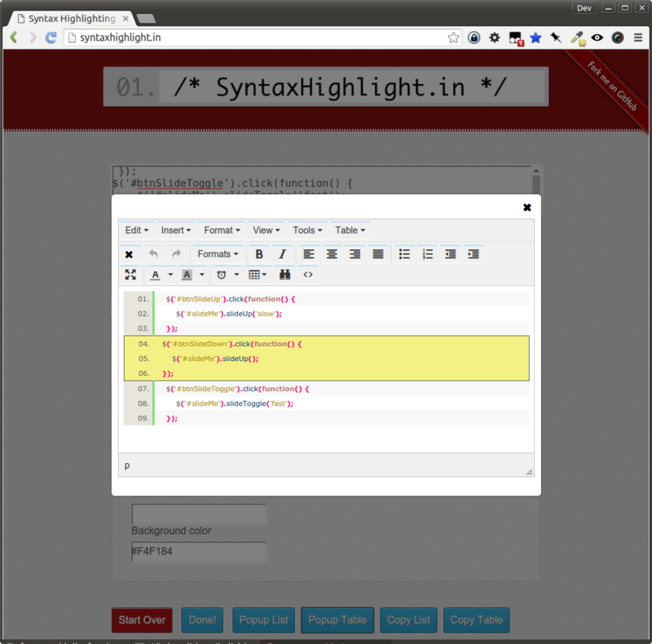Click the blue star extension icon
The width and height of the screenshot is (652, 644).
click(535, 37)
